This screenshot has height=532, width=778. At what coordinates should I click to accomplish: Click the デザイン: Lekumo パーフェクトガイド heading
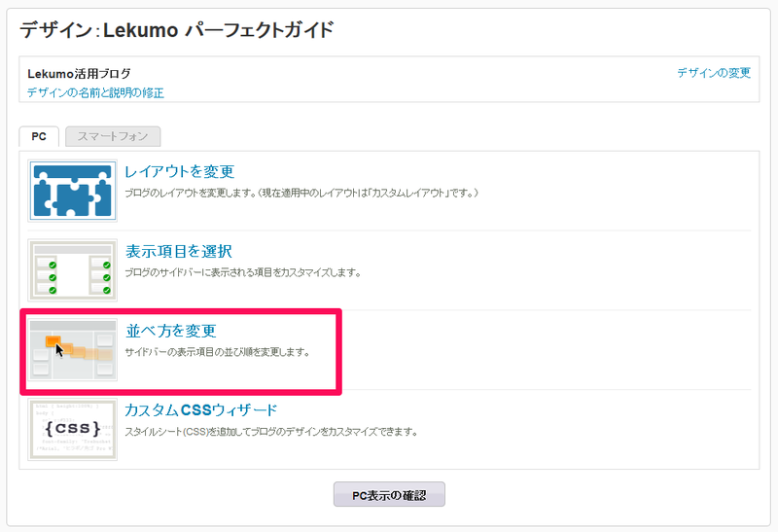tap(177, 30)
